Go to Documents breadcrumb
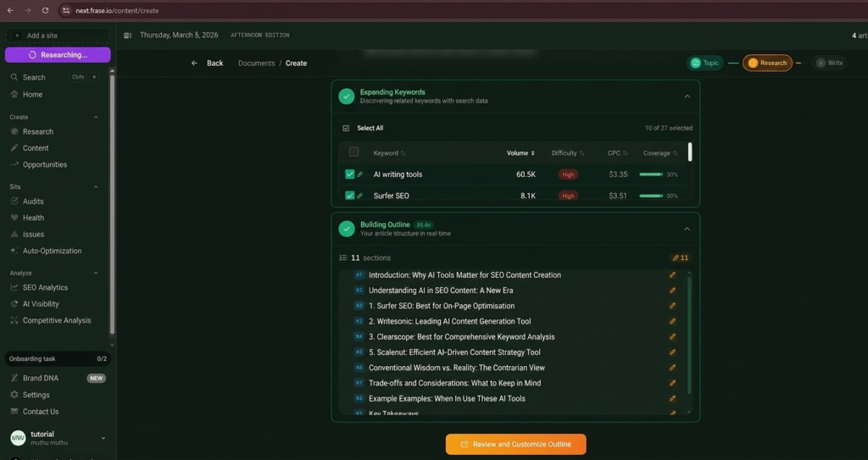868x460 pixels. pyautogui.click(x=256, y=63)
